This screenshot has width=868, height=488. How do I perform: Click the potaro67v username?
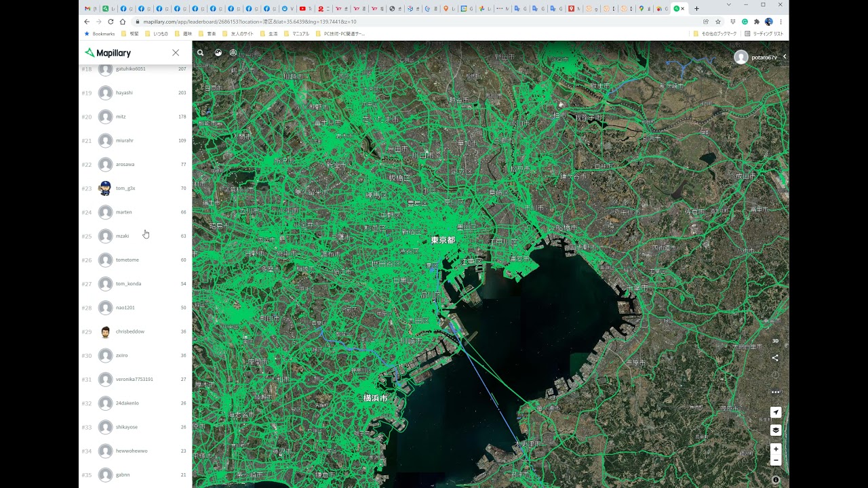764,58
